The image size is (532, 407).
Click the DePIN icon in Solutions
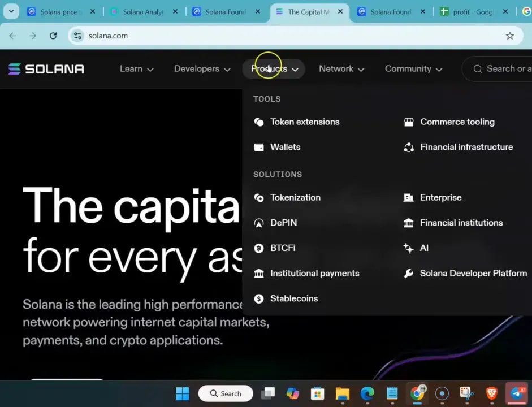click(x=259, y=223)
